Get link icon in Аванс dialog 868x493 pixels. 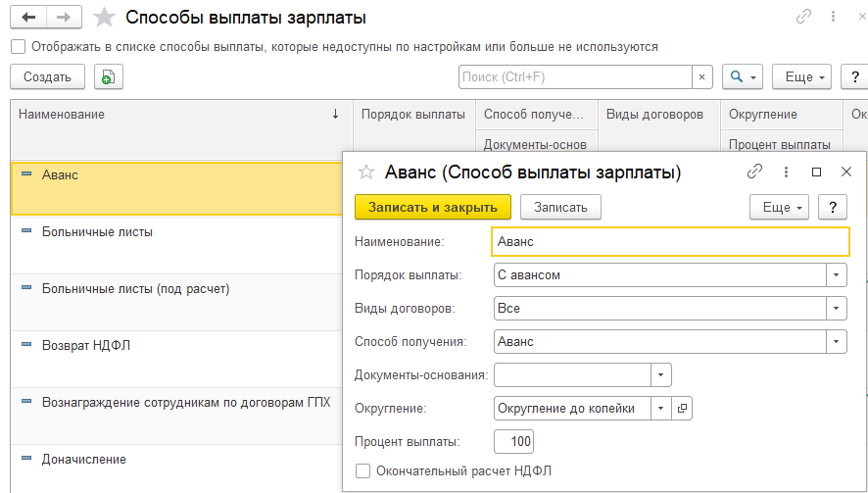754,172
